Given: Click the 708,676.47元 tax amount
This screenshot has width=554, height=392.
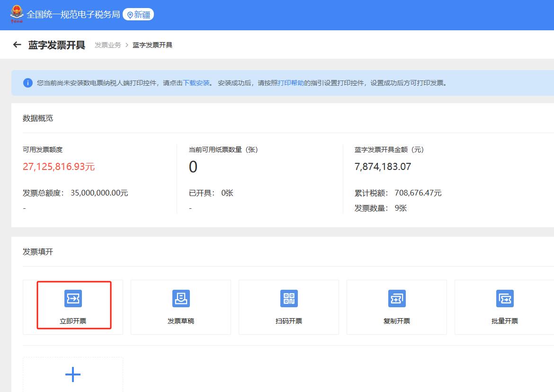Looking at the screenshot, I should (x=418, y=193).
